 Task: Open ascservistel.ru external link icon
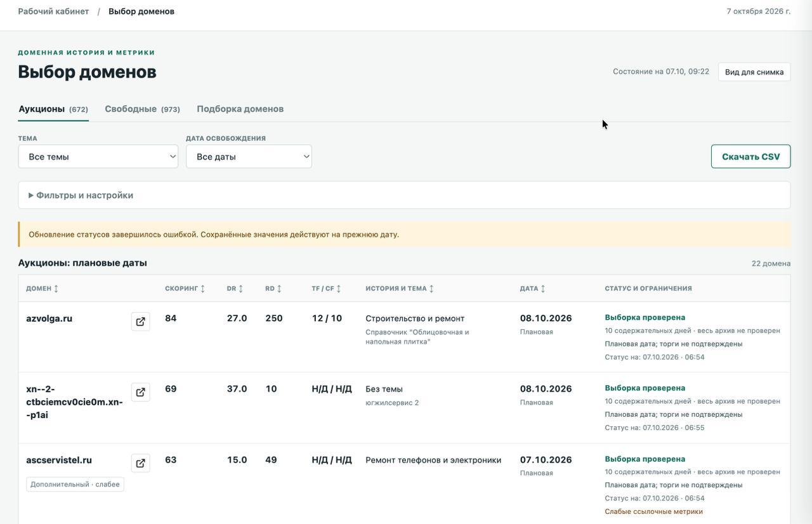(x=141, y=463)
